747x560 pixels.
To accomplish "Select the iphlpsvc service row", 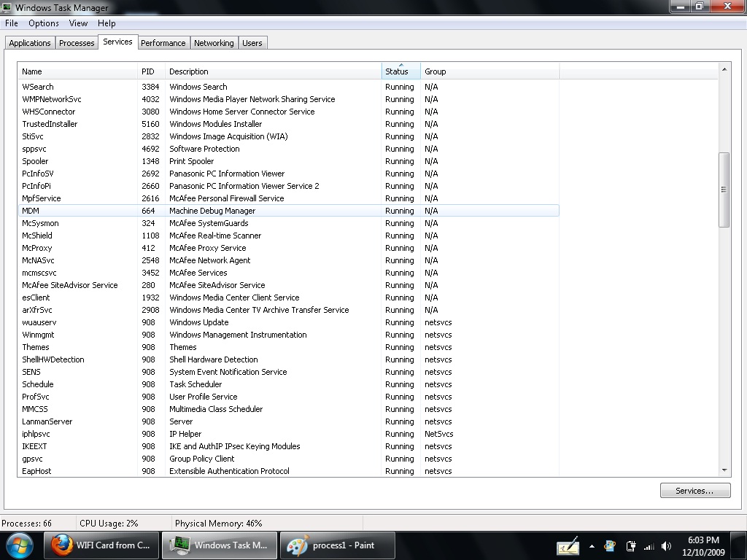I will pos(288,433).
